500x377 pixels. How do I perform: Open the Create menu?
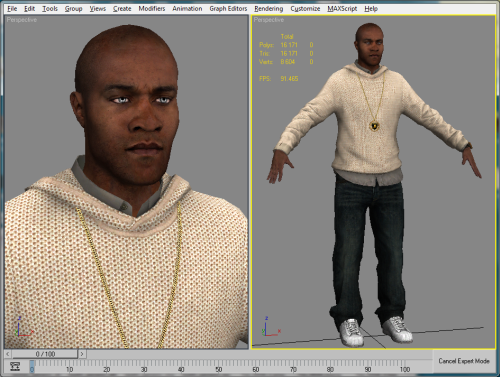(122, 9)
